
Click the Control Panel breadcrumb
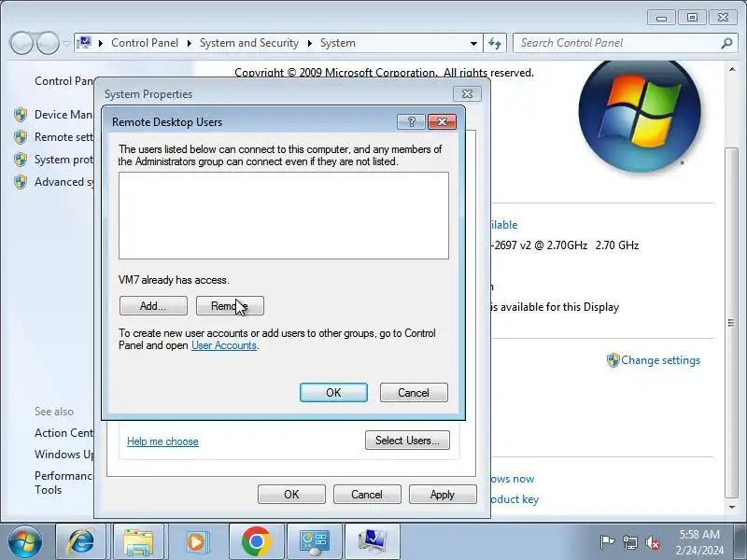tap(145, 43)
